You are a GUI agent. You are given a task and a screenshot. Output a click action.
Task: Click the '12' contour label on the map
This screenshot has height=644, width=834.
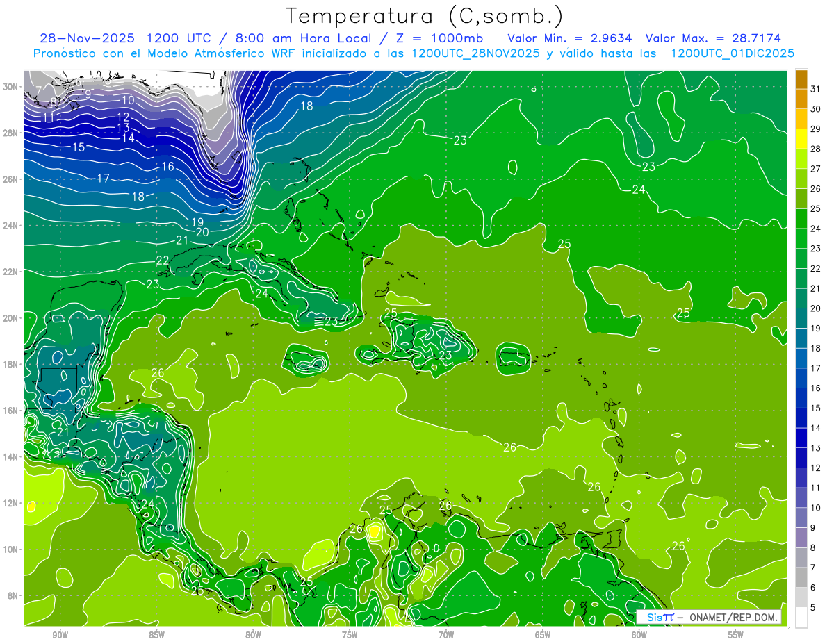click(124, 117)
